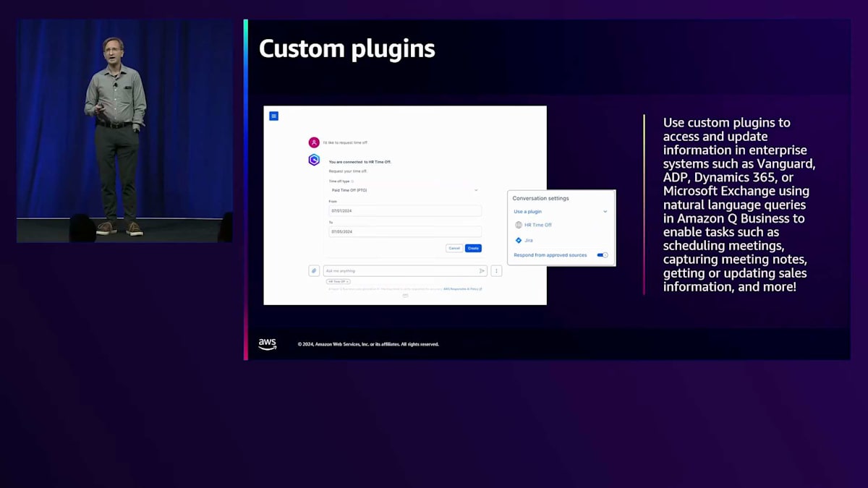Click the Respond from approved sources label

click(550, 255)
